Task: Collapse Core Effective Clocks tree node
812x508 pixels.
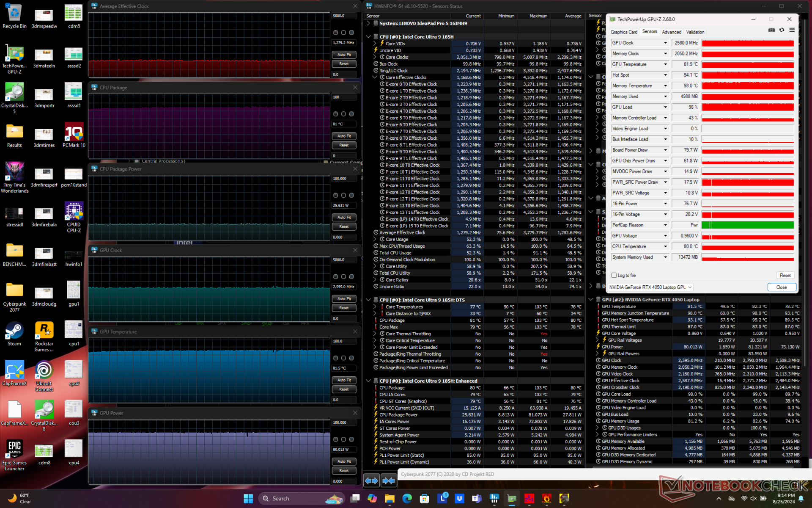Action: [x=375, y=77]
